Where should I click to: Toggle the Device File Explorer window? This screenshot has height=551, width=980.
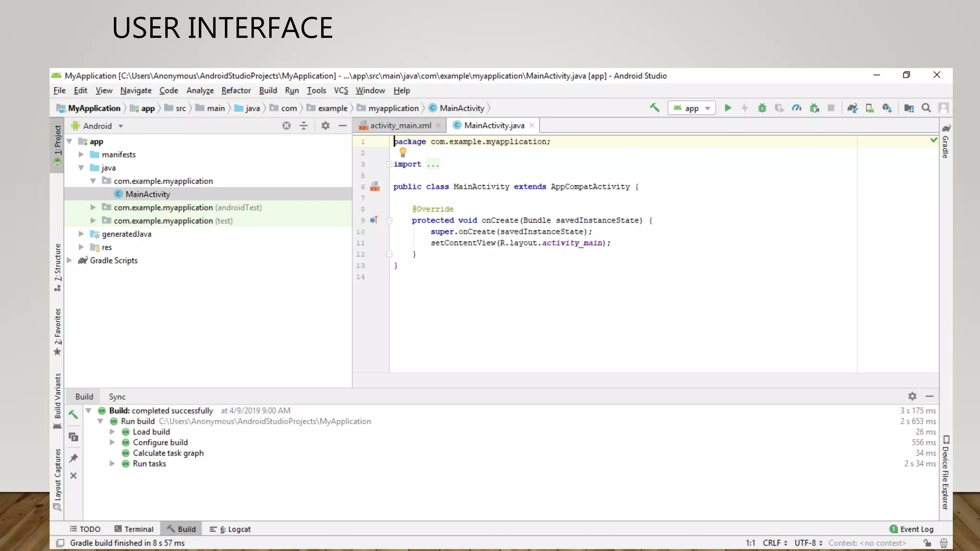point(946,473)
